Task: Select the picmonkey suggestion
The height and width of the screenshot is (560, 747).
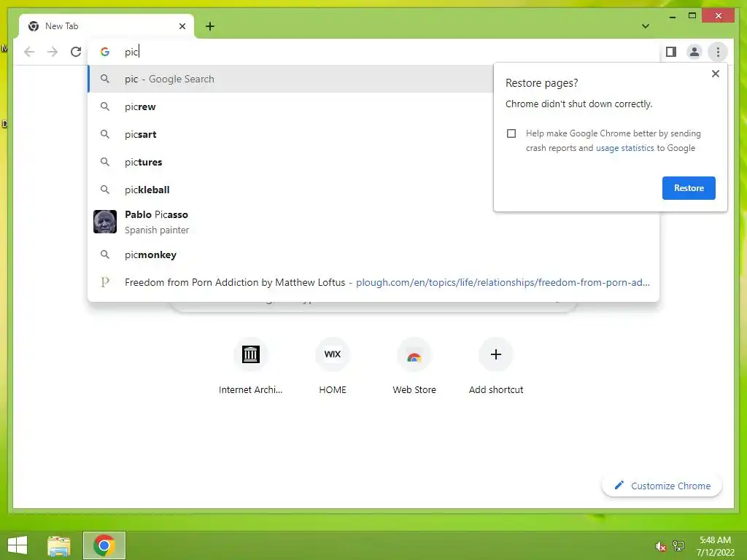Action: (x=373, y=254)
